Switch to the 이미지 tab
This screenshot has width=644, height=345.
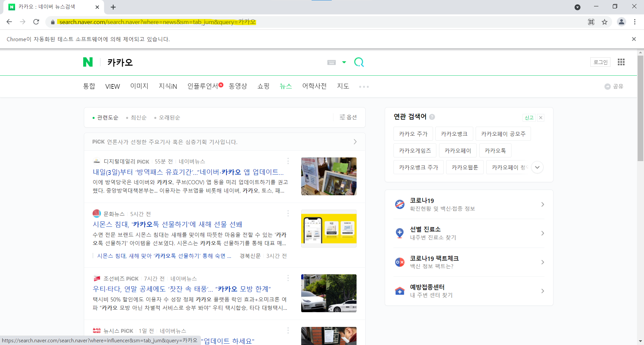139,86
